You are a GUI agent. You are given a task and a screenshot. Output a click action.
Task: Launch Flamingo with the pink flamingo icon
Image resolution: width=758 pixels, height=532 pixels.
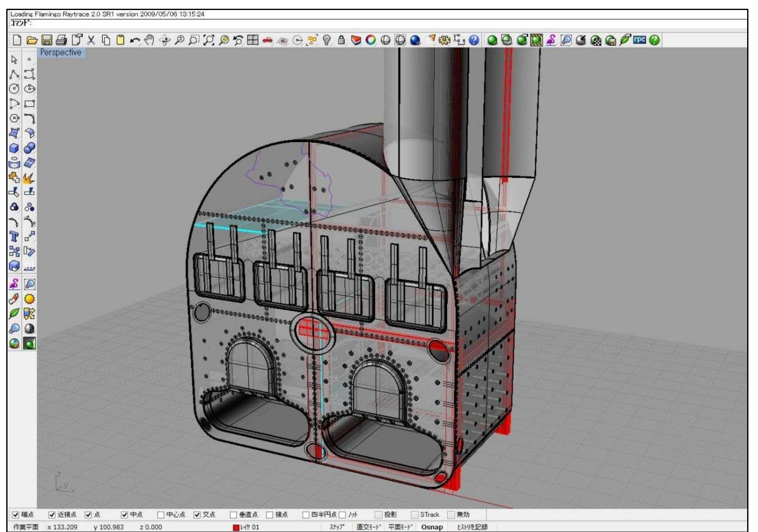(x=551, y=40)
